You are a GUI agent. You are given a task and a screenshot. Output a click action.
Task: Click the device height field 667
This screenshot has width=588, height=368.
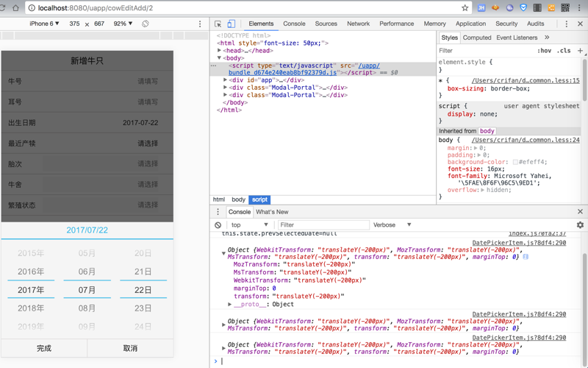99,24
